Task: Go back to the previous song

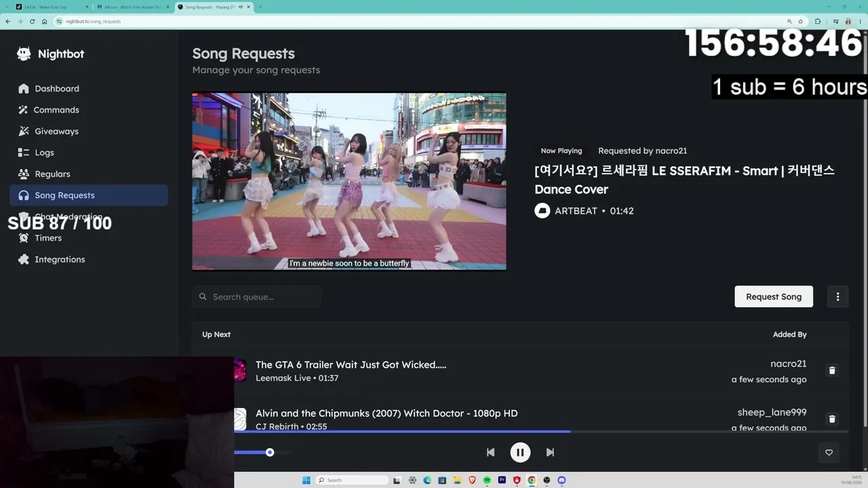Action: point(490,452)
